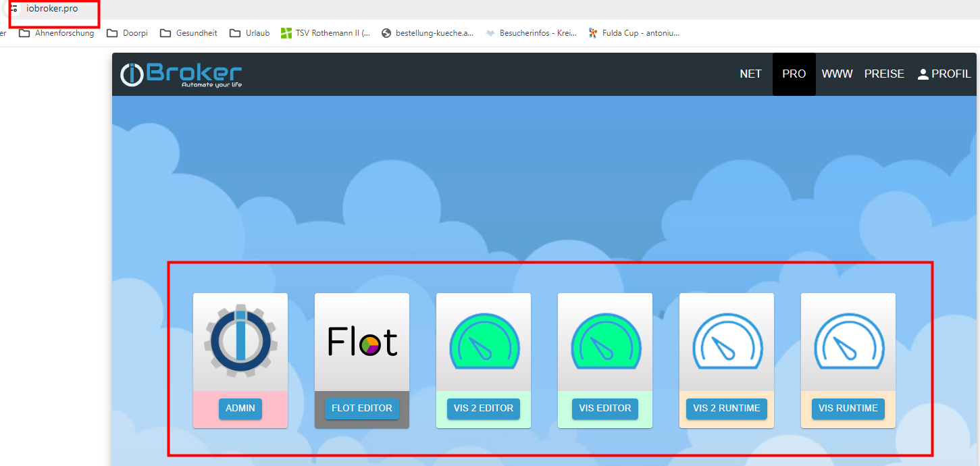Click site info icon beside iobroker.pro URL
The width and height of the screenshot is (980, 466).
pos(14,9)
